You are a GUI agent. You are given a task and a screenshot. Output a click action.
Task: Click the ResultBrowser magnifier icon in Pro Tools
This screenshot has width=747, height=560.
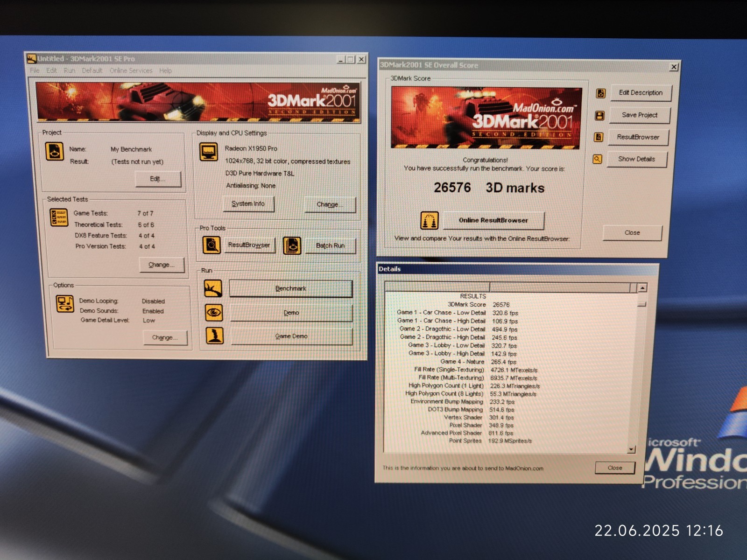211,245
